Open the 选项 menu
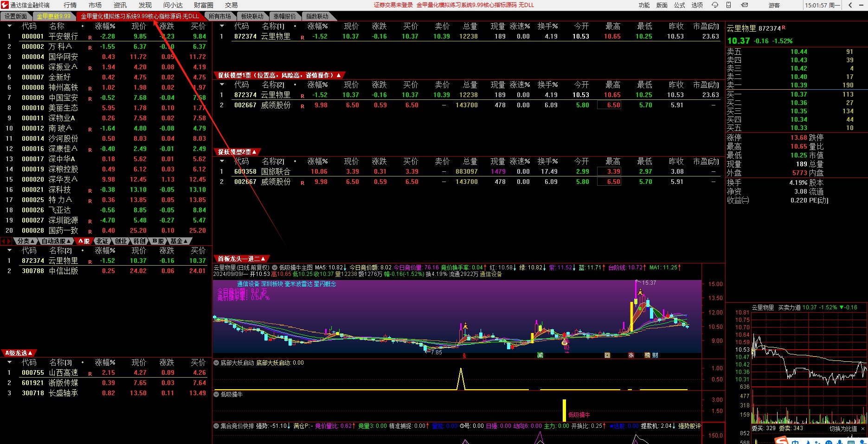 point(697,5)
